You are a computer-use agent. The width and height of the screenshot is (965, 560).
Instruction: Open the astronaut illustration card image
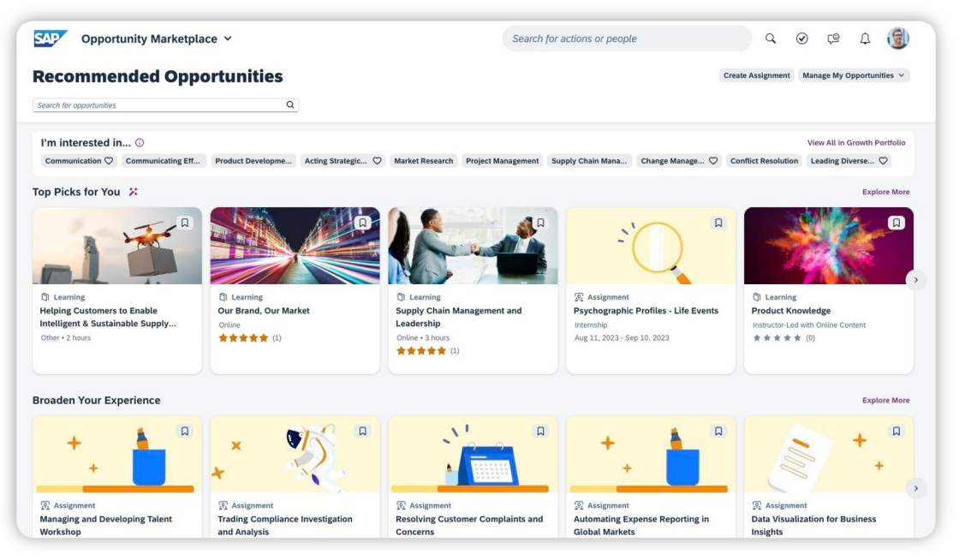click(x=295, y=454)
